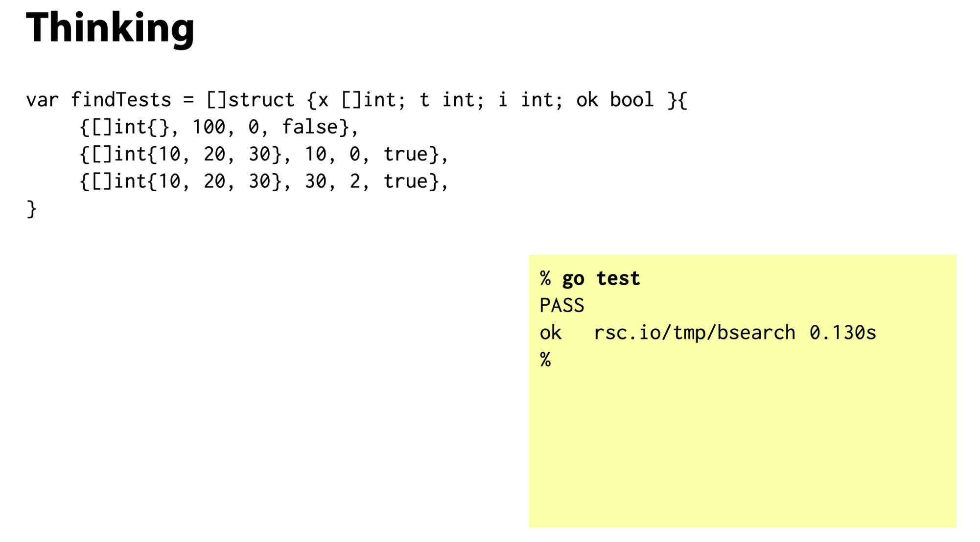Screen dimensions: 980x542
Task: Click the findTests variable name
Action: click(121, 100)
